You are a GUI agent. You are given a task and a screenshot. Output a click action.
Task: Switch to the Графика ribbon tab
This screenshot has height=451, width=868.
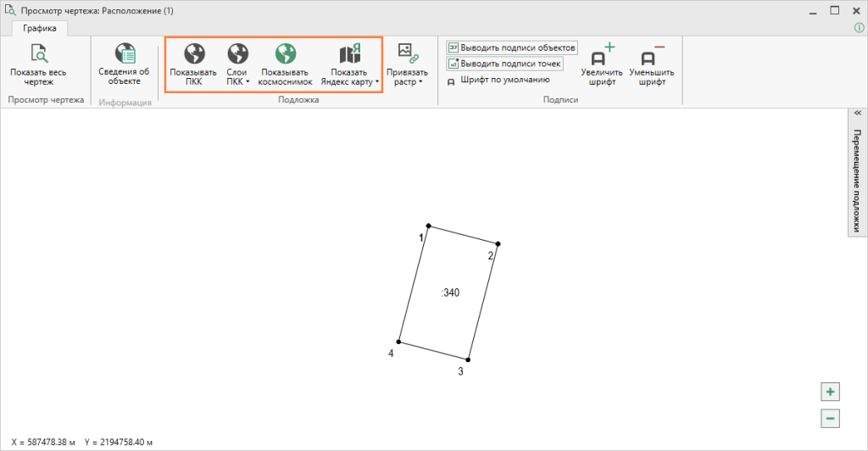pyautogui.click(x=41, y=28)
